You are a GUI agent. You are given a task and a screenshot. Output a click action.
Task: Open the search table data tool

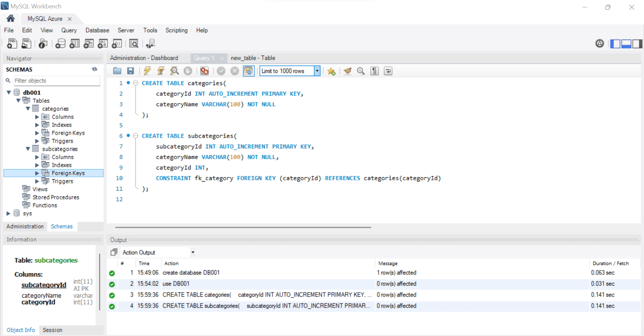(x=134, y=43)
